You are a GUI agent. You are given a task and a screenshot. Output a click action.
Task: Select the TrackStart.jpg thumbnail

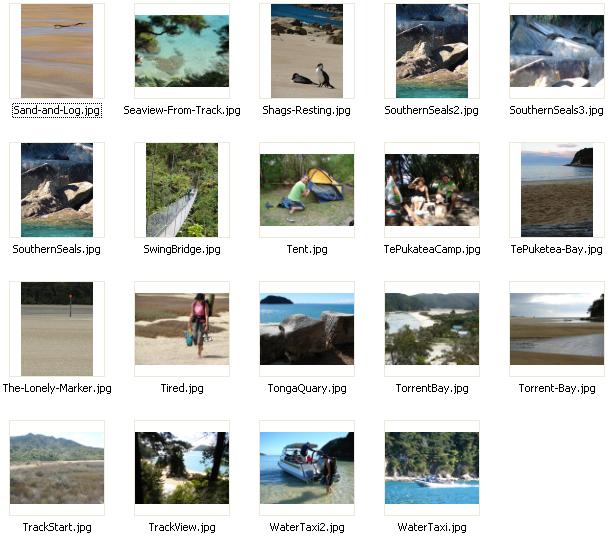pos(57,468)
